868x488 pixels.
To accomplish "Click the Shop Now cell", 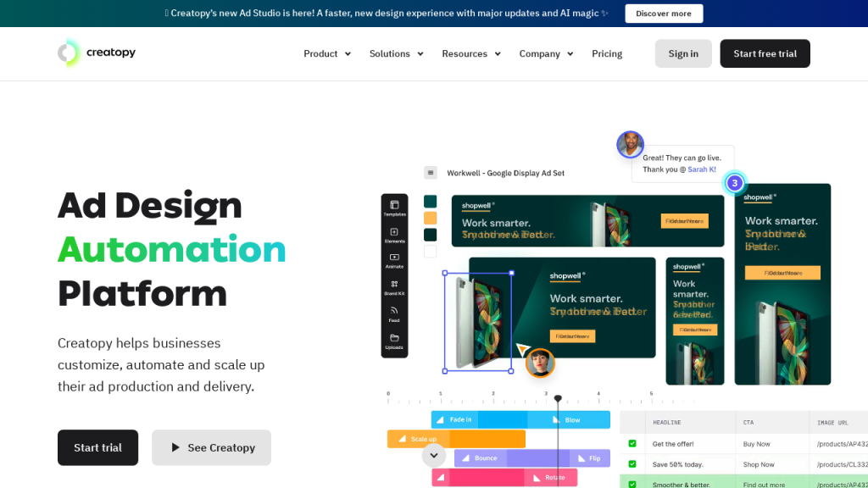I will (x=759, y=464).
